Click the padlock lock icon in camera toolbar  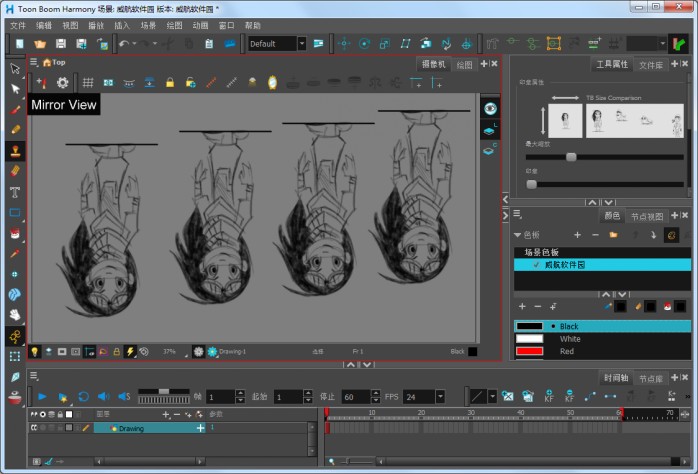point(170,82)
